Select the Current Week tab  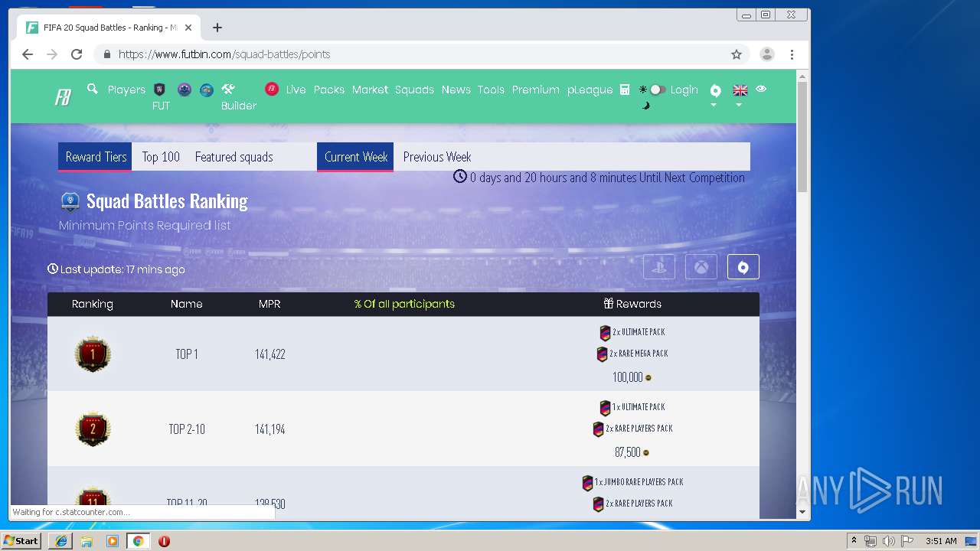click(x=355, y=157)
